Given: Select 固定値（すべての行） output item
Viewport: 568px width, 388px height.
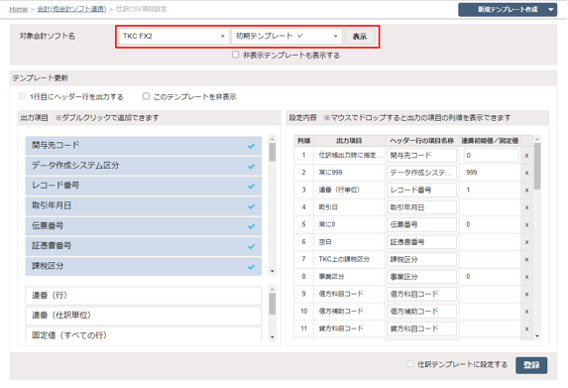Looking at the screenshot, I should point(143,335).
